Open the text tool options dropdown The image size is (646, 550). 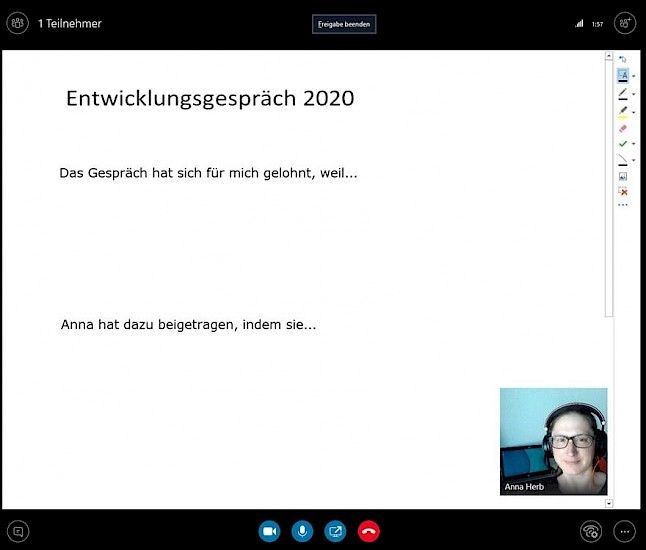point(634,76)
